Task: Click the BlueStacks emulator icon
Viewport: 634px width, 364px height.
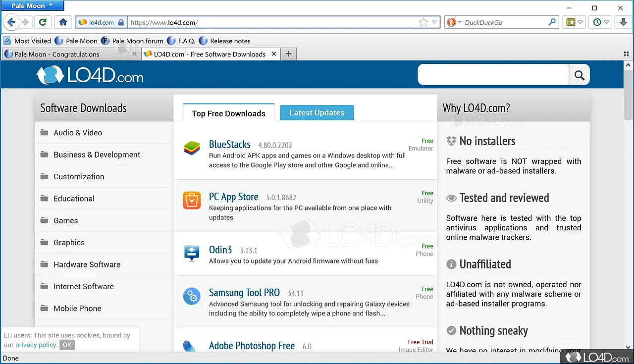Action: (192, 148)
